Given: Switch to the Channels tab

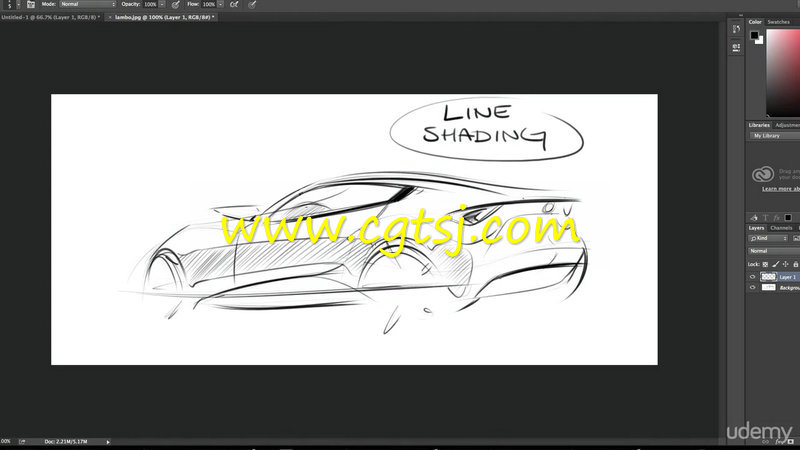Looking at the screenshot, I should (x=781, y=228).
